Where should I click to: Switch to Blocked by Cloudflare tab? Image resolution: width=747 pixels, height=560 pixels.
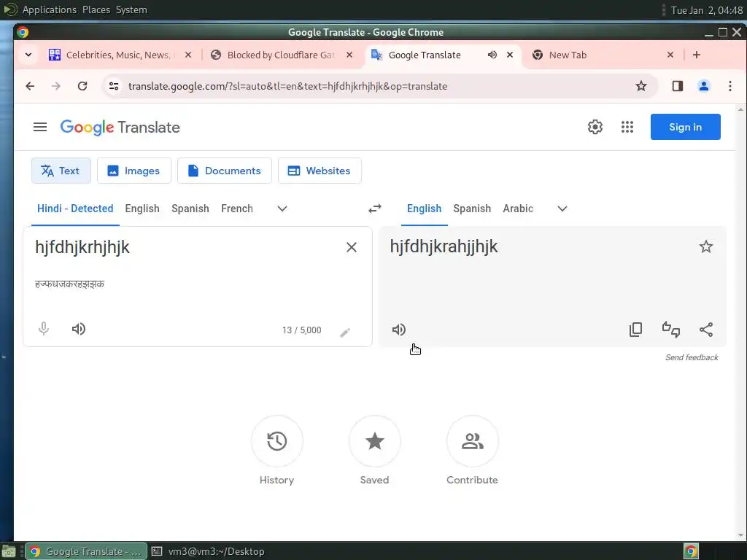click(x=281, y=55)
